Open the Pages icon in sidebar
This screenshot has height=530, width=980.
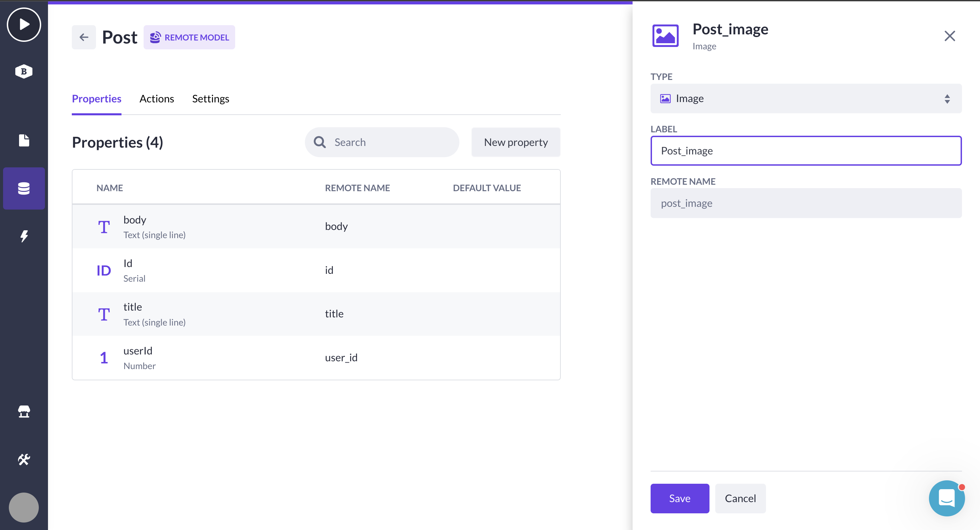[x=24, y=140]
